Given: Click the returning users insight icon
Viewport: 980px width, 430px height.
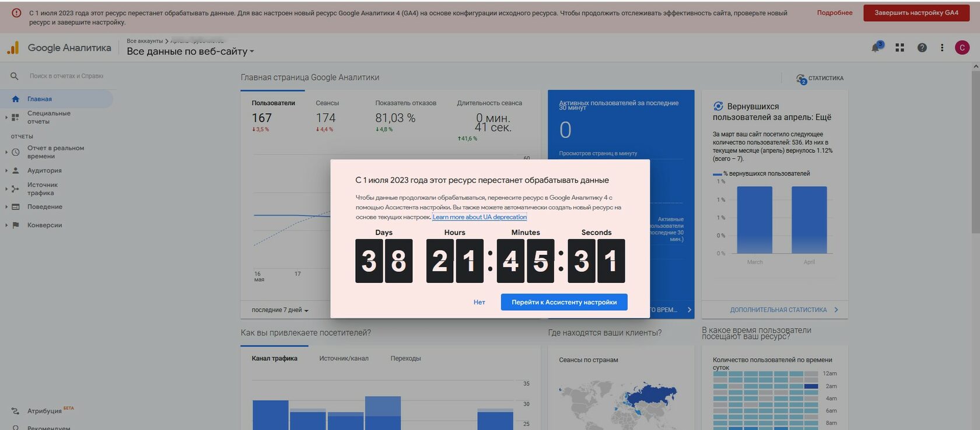Looking at the screenshot, I should 718,106.
